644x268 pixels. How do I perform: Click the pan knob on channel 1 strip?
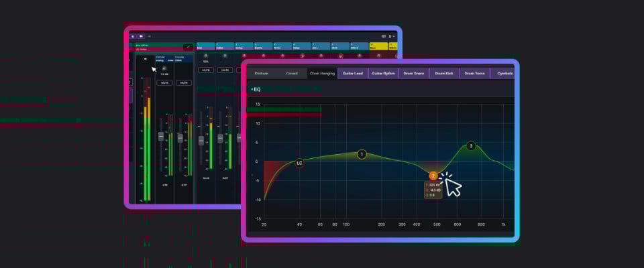pyautogui.click(x=206, y=56)
